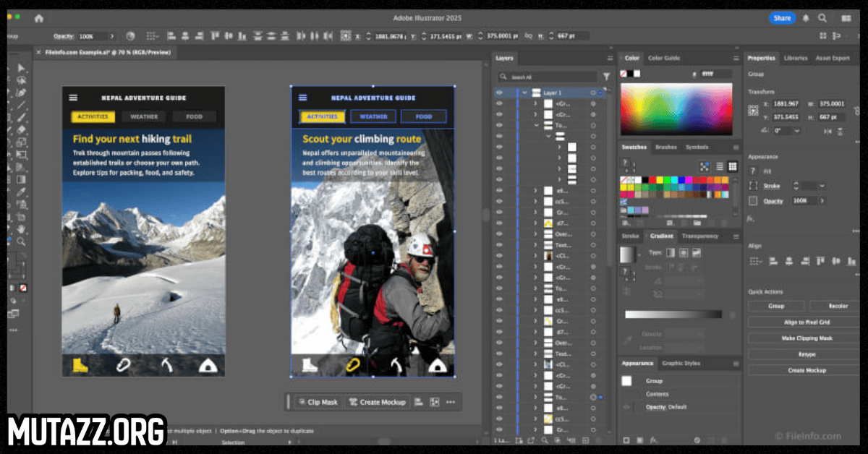Open the Color Guide tab
This screenshot has height=454, width=868.
pos(663,58)
